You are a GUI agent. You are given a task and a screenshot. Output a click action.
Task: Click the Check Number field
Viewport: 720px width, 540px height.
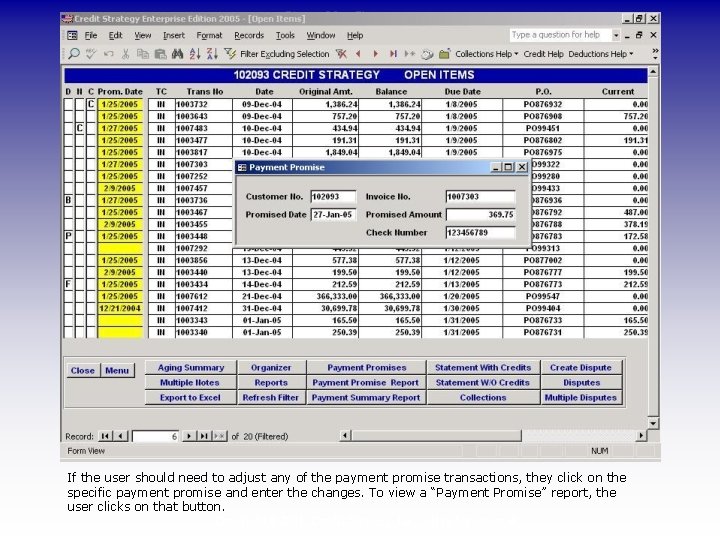(480, 232)
